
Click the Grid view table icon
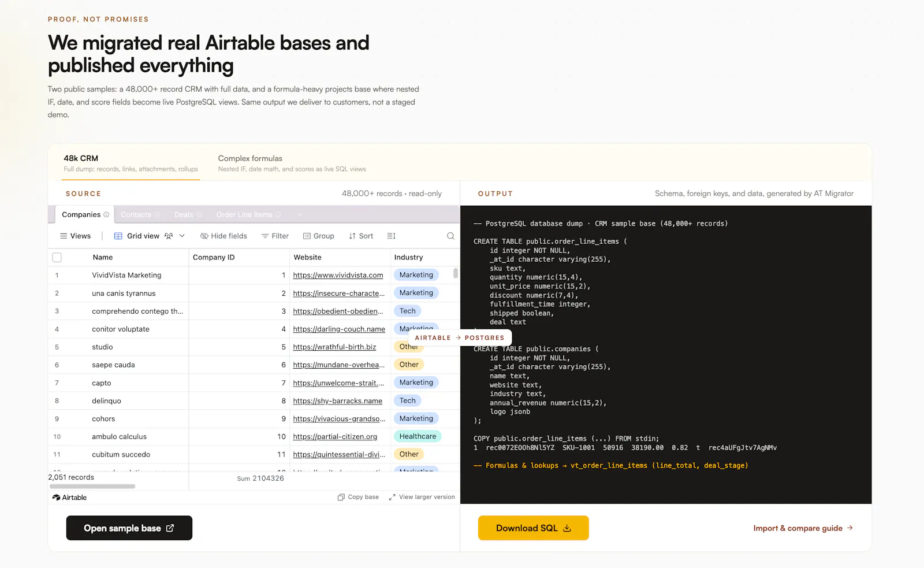pyautogui.click(x=118, y=236)
